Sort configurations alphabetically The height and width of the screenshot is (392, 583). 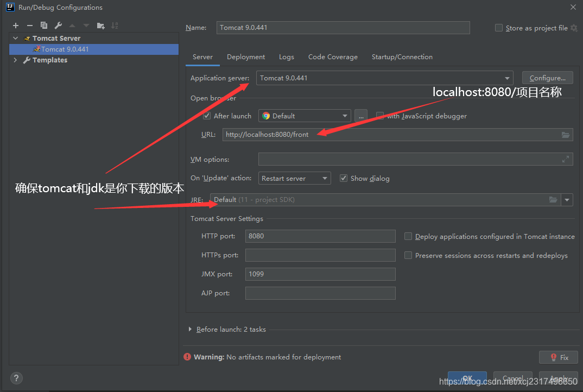pos(115,26)
